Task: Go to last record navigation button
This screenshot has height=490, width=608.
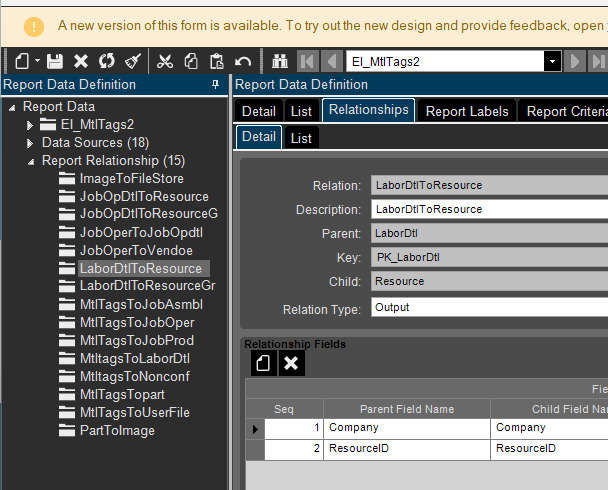Action: [598, 61]
